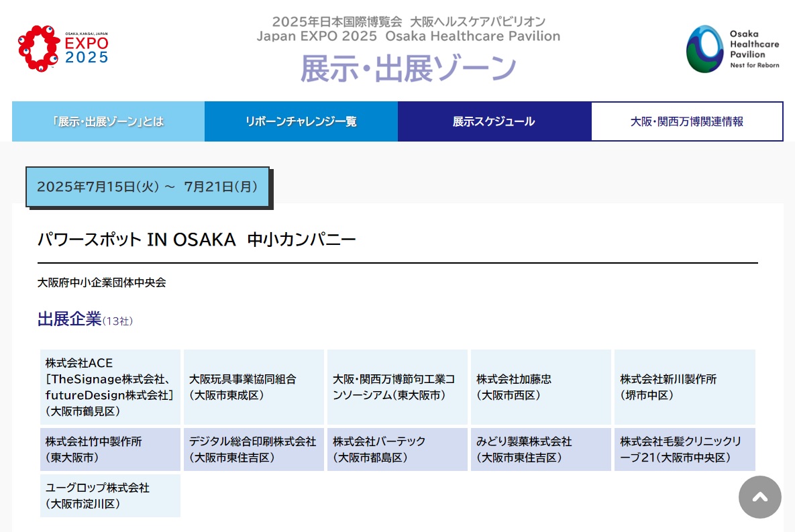This screenshot has width=795, height=532.
Task: Click the 展示・出展ゾーン page title
Action: [x=408, y=68]
